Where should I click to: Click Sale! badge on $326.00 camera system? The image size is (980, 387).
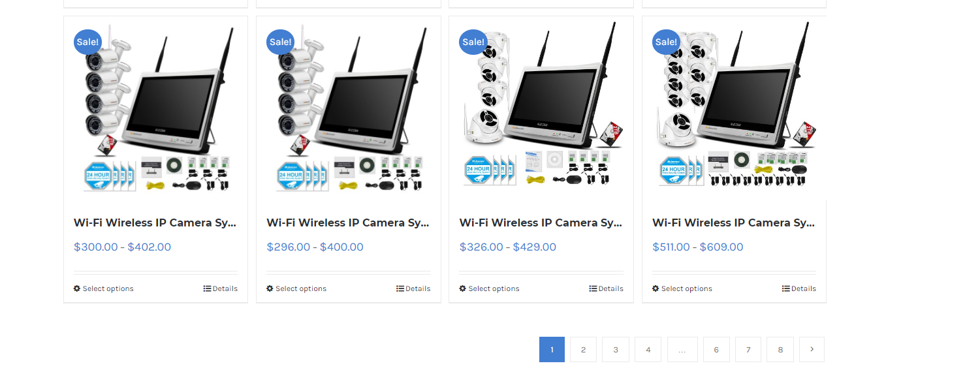click(473, 42)
